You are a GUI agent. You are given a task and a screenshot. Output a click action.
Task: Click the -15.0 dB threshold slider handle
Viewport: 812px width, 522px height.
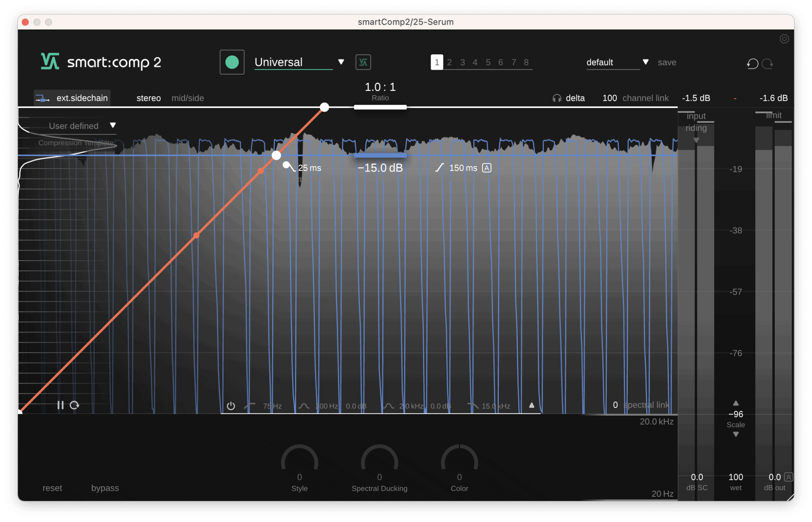[379, 155]
